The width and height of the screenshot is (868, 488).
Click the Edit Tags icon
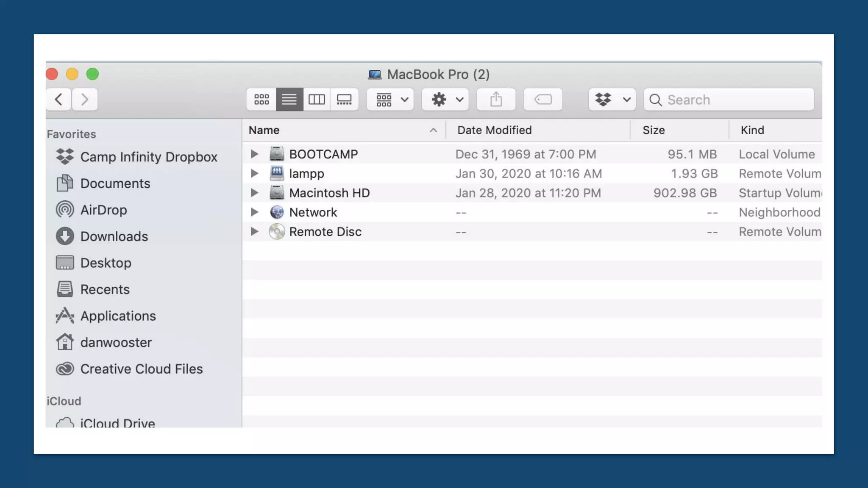point(542,100)
